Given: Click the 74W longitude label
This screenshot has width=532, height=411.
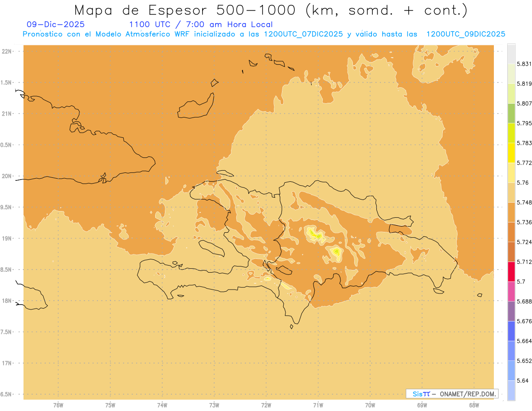Looking at the screenshot, I should click(x=162, y=405).
